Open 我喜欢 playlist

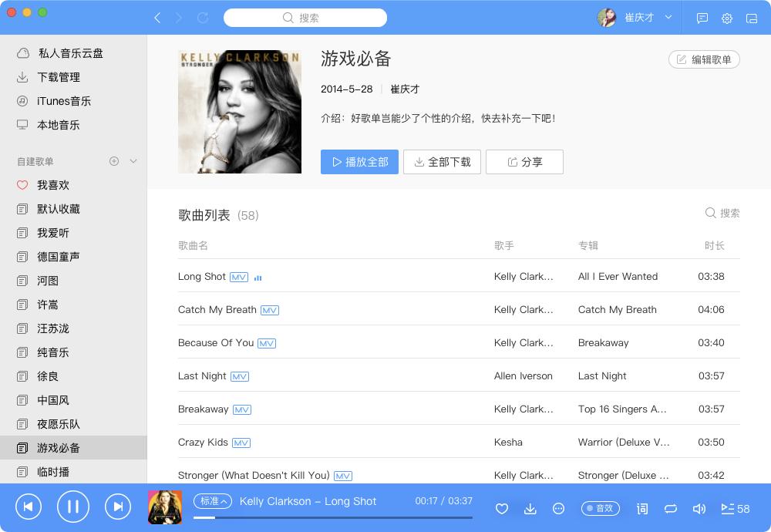coord(73,185)
